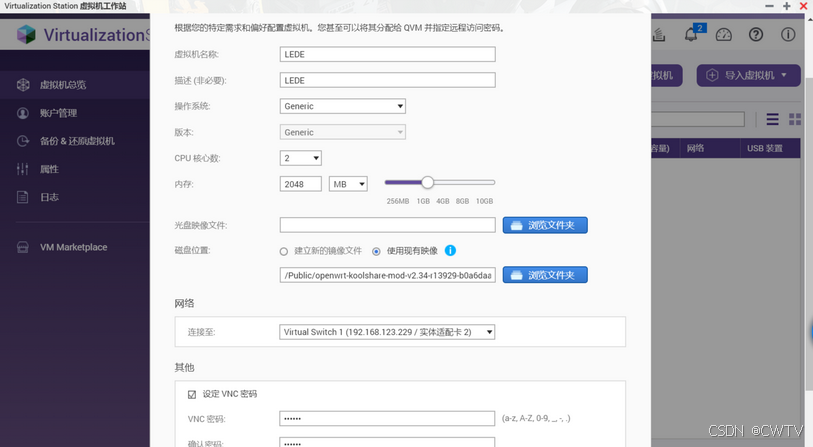The image size is (813, 447).
Task: Click the 4GB label under memory slider
Action: click(x=443, y=201)
